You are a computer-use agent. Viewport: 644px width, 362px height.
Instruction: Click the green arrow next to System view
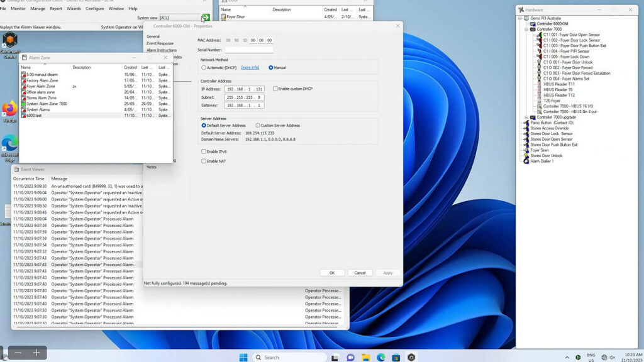coord(206,18)
